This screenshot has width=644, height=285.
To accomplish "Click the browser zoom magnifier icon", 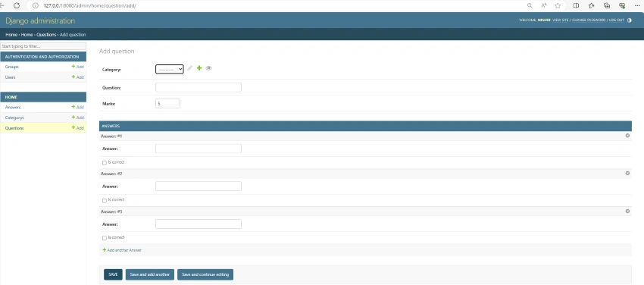I will pos(530,5).
